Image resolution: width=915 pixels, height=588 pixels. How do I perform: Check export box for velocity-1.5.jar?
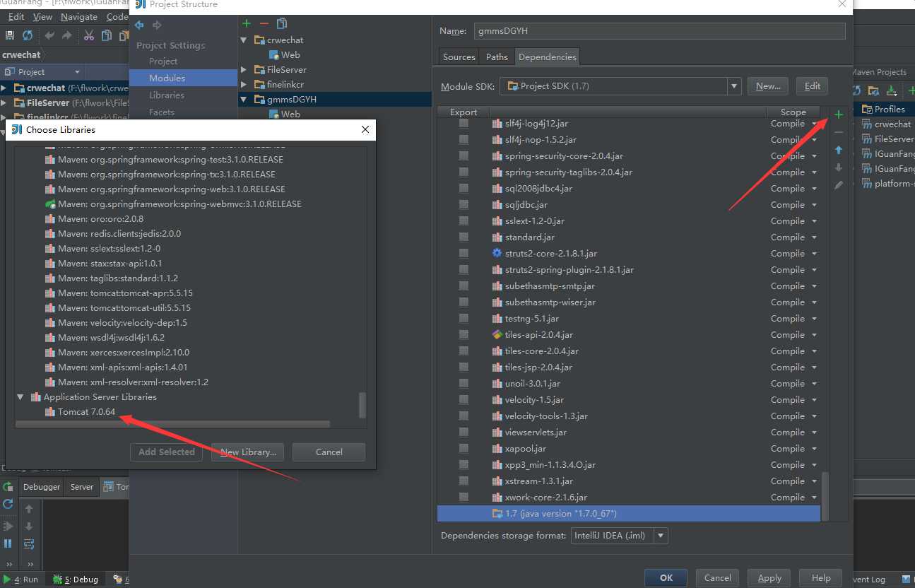tap(464, 400)
